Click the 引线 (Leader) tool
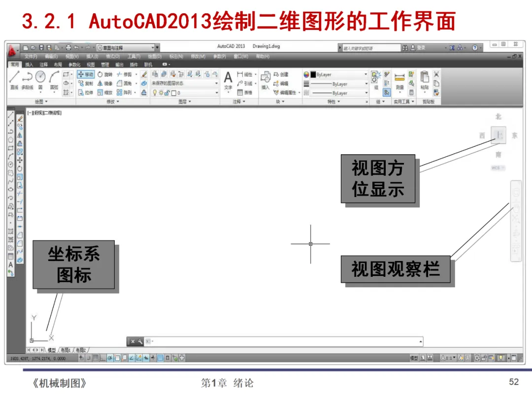532x399 pixels. 245,83
